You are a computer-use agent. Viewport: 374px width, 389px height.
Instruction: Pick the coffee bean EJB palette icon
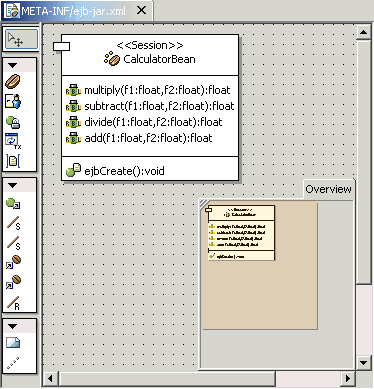coord(13,82)
